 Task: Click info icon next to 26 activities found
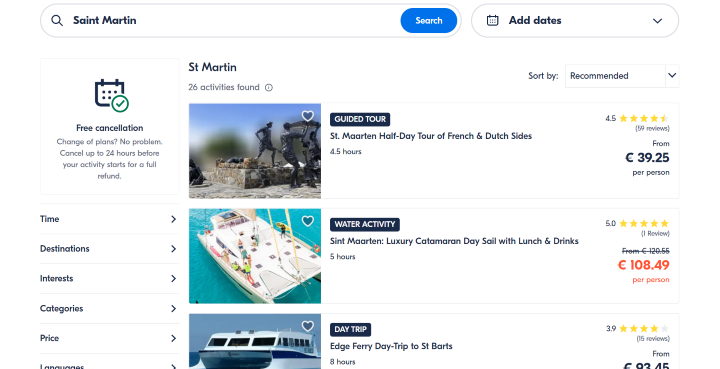coord(269,88)
